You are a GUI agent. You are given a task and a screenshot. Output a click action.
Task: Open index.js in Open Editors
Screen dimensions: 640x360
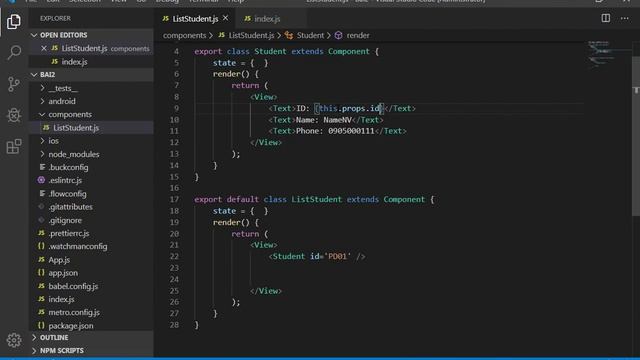pyautogui.click(x=91, y=62)
